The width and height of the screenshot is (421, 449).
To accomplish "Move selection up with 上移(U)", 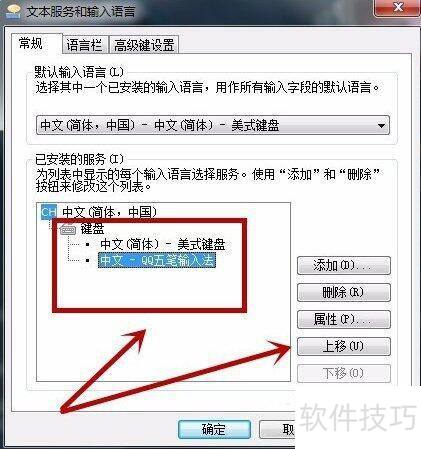I will [x=343, y=346].
